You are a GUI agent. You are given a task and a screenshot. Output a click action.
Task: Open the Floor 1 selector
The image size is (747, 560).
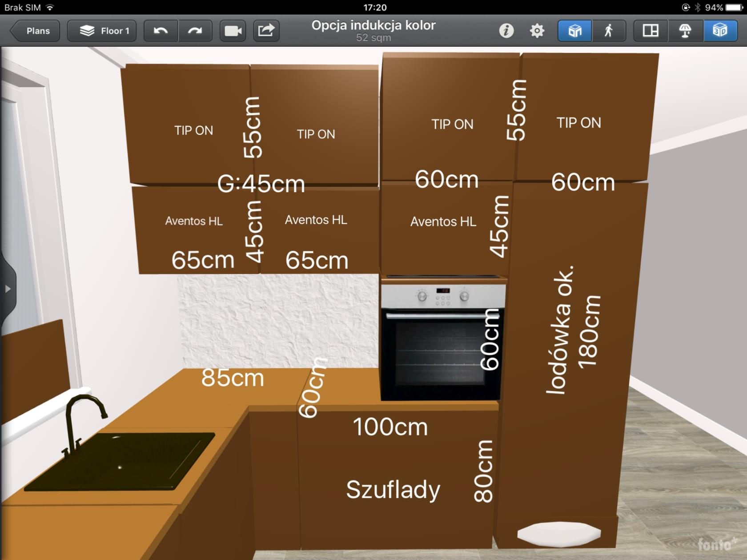pyautogui.click(x=102, y=31)
